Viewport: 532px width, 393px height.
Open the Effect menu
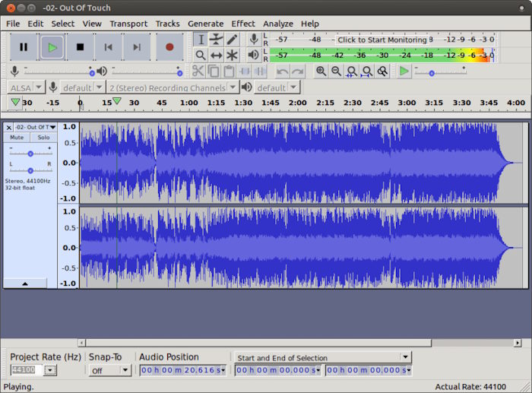point(243,24)
